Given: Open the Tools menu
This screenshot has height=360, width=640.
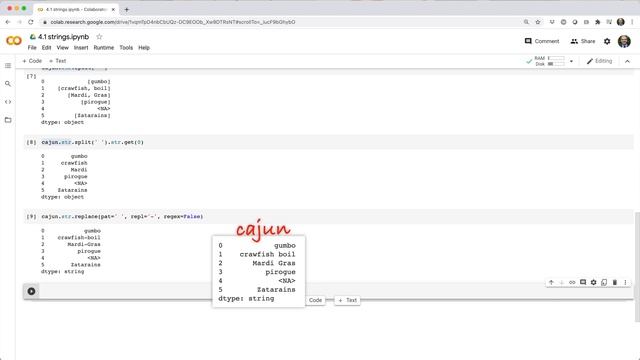Looking at the screenshot, I should 126,48.
